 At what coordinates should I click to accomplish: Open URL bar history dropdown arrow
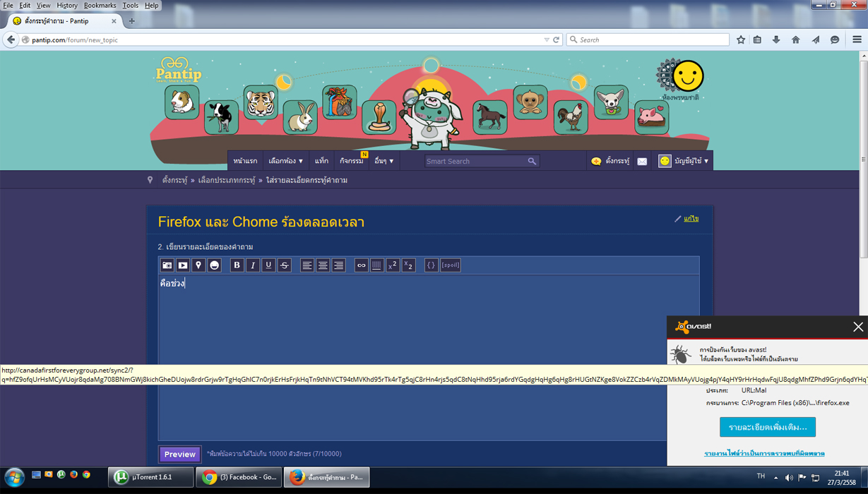[x=546, y=40]
